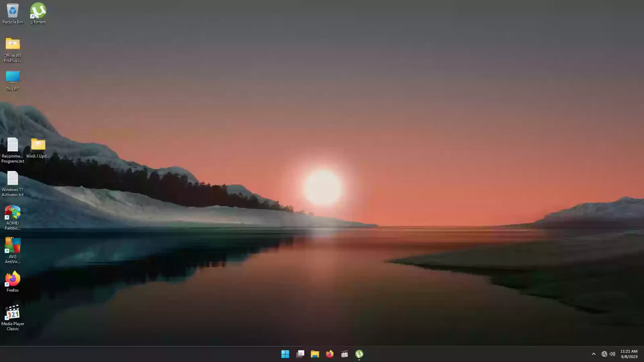Image resolution: width=644 pixels, height=362 pixels.
Task: Switch to µTorrent in the taskbar
Action: (x=359, y=354)
